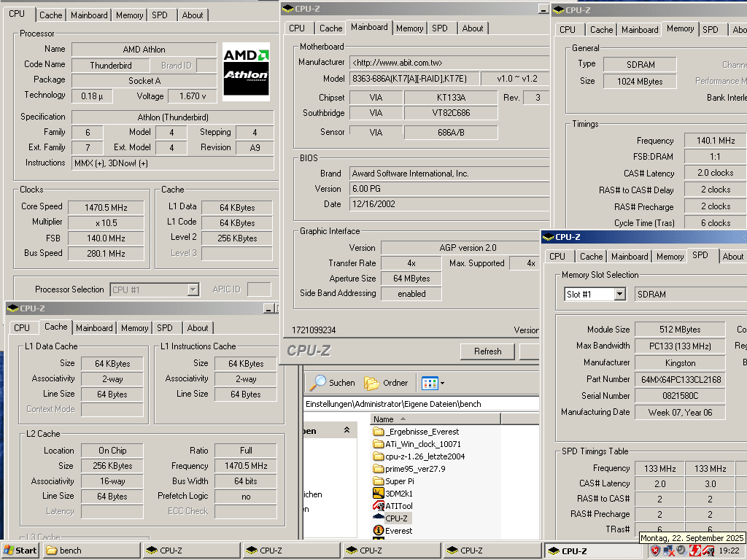The image size is (747, 560).
Task: Click the CPU-Z icon in Cache window title bar
Action: [13, 308]
